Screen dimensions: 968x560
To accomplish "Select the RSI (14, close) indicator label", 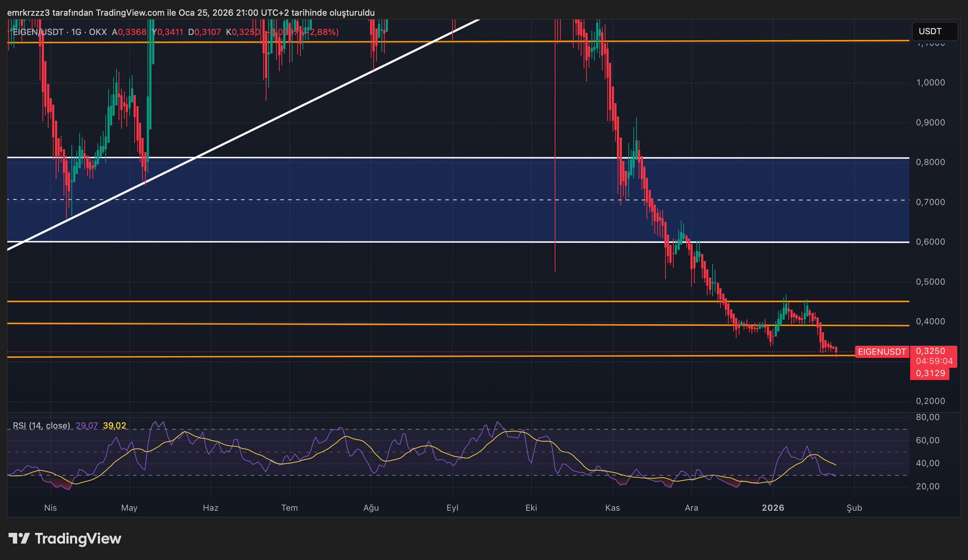I will pyautogui.click(x=41, y=426).
